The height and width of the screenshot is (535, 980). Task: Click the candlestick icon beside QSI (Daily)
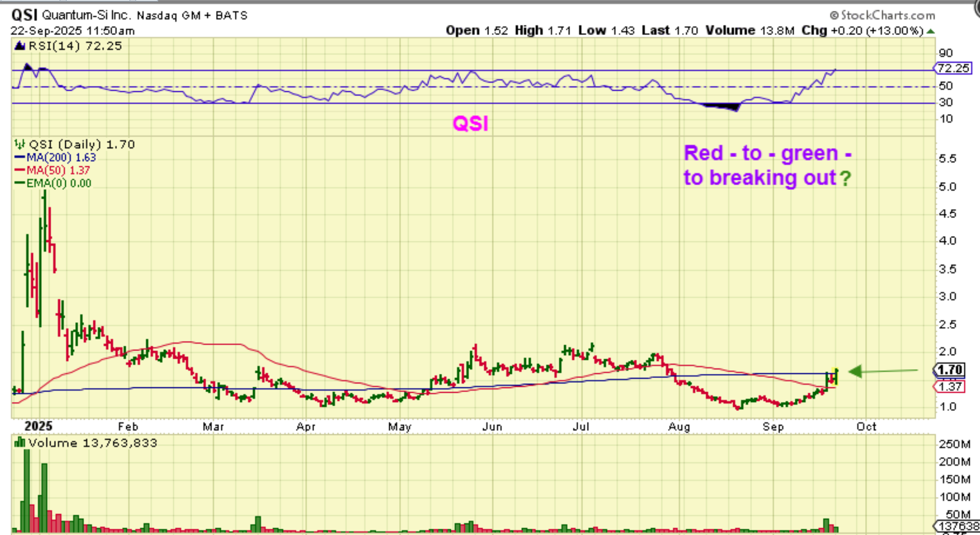(x=20, y=144)
